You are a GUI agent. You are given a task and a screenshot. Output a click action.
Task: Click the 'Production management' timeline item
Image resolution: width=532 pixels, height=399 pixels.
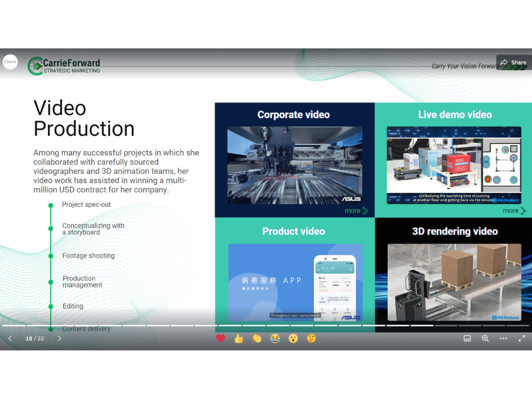coord(82,281)
